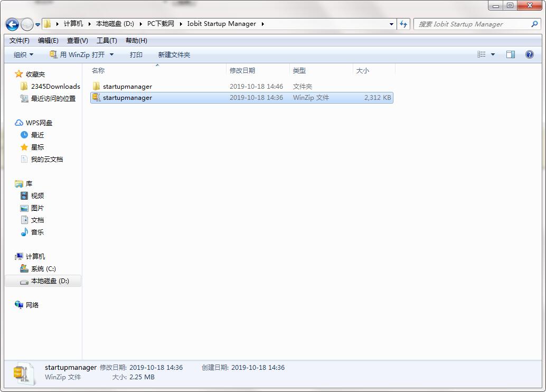Open the 文件(F) menu
This screenshot has width=546, height=392.
pyautogui.click(x=19, y=41)
